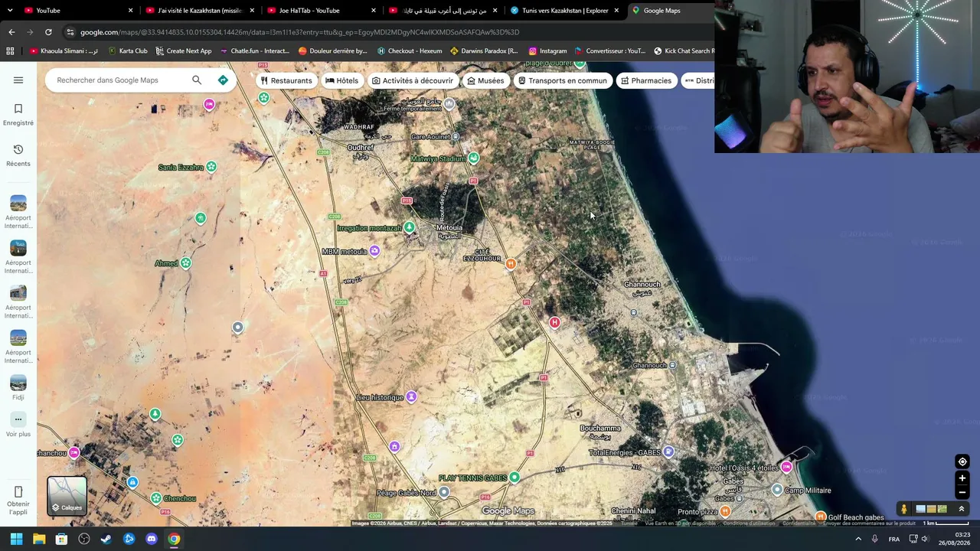Screen dimensions: 980x551
Task: Zoom out on the map
Action: [962, 492]
